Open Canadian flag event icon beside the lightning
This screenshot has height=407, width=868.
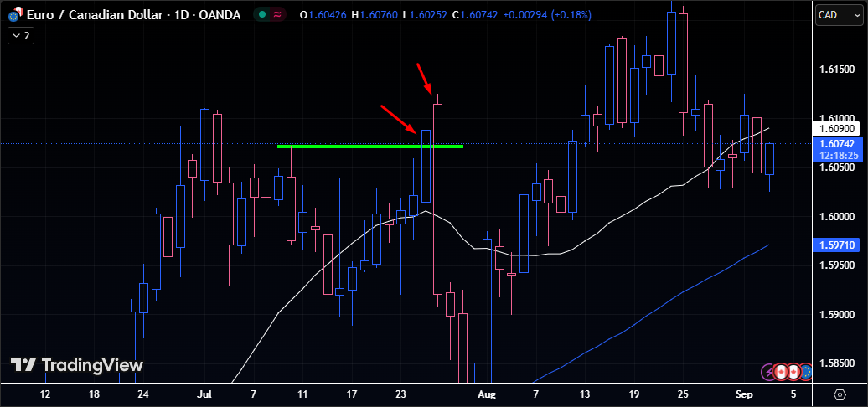781,372
